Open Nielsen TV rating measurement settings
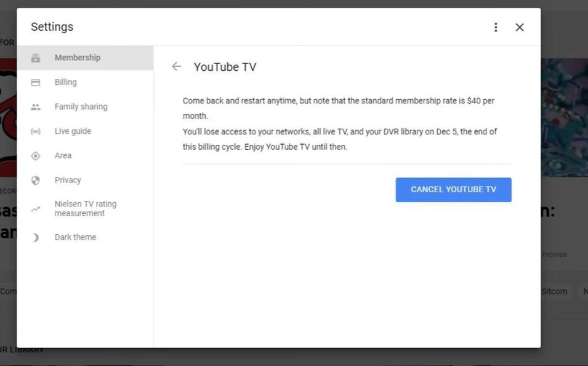Viewport: 588px width, 366px height. [85, 208]
